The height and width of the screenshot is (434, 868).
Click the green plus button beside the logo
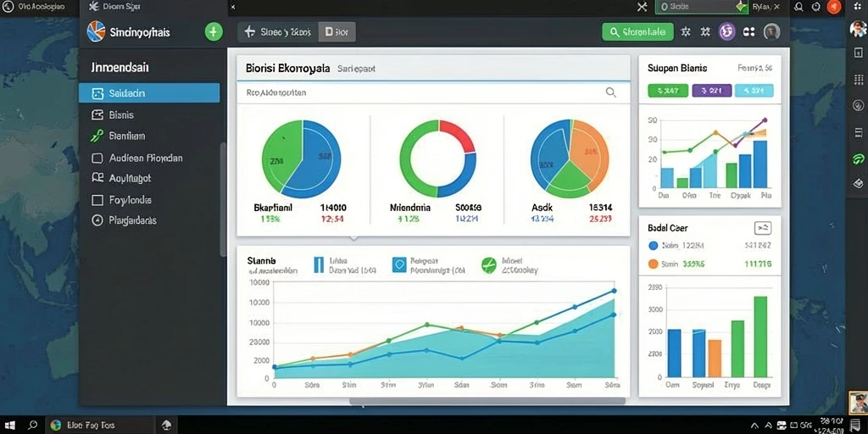click(x=214, y=31)
